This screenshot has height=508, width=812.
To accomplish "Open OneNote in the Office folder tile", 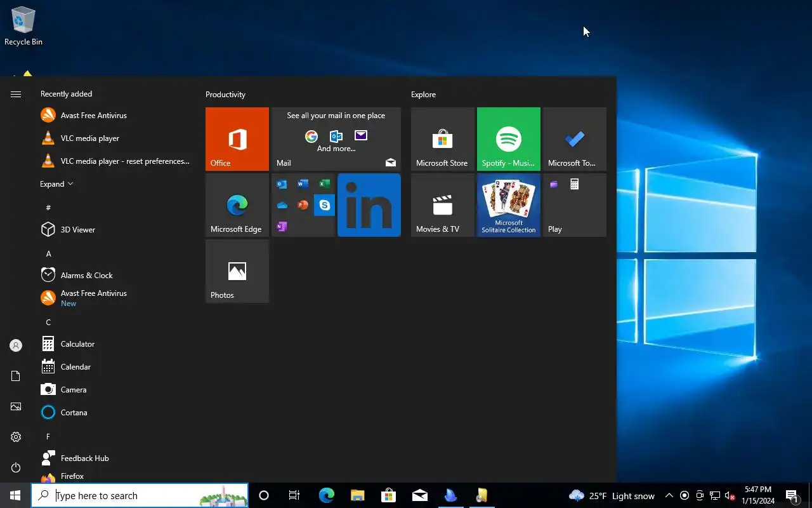I will coord(282,226).
